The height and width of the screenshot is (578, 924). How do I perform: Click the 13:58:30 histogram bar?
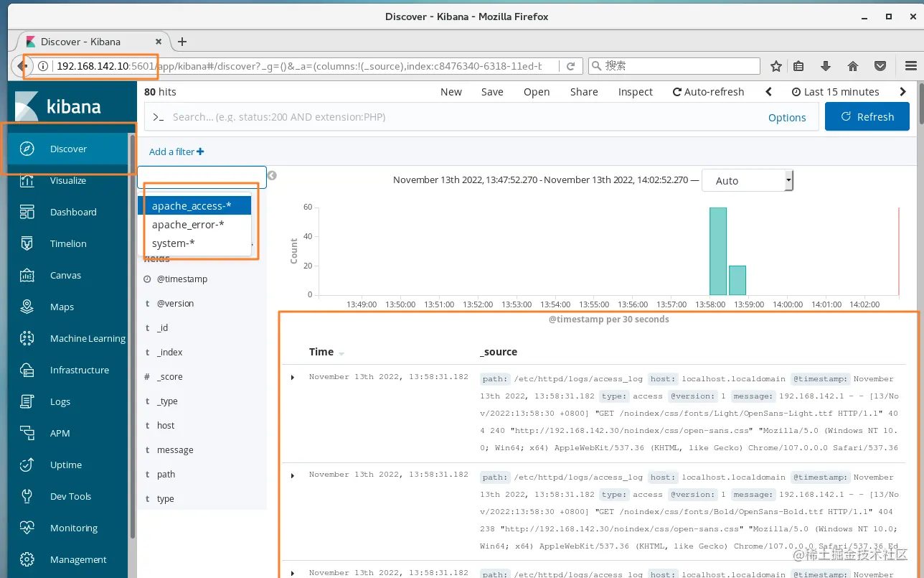point(737,280)
